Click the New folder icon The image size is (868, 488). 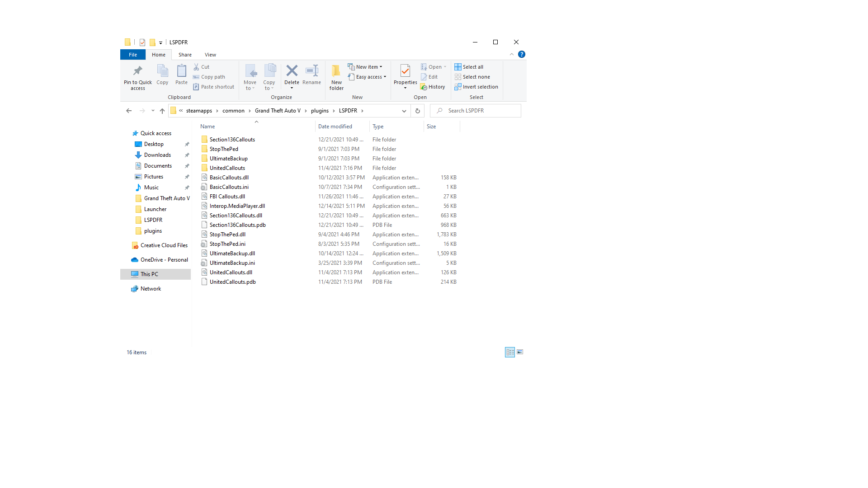pyautogui.click(x=336, y=71)
